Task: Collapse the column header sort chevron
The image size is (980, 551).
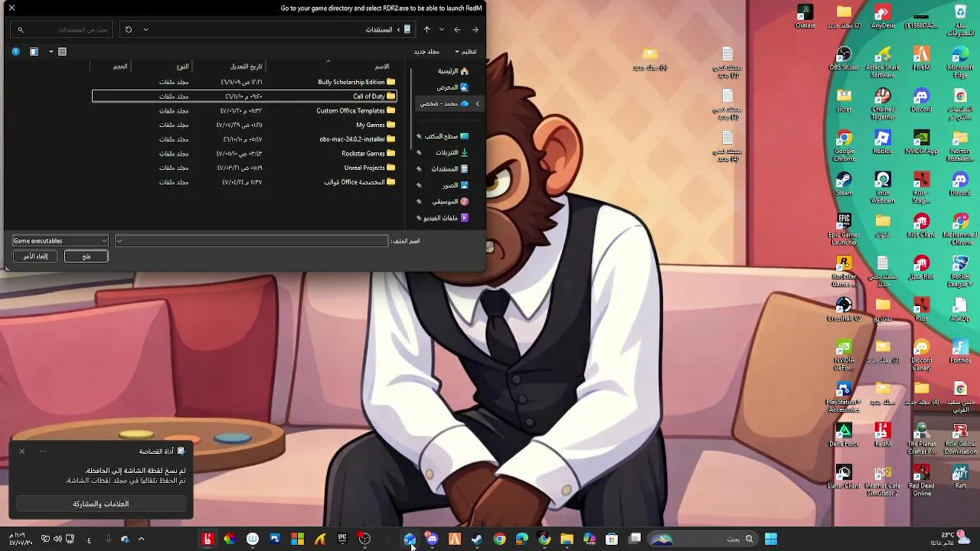Action: 328,61
